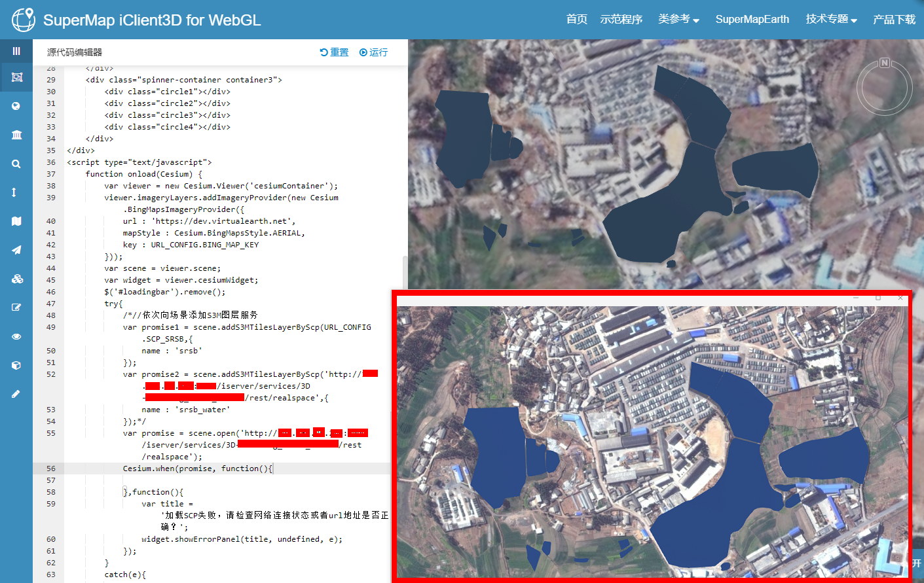Run the code with 运行 button
The image size is (924, 583).
pyautogui.click(x=373, y=52)
